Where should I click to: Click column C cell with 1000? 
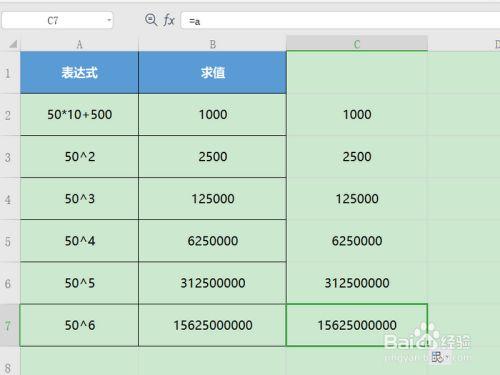[x=357, y=115]
